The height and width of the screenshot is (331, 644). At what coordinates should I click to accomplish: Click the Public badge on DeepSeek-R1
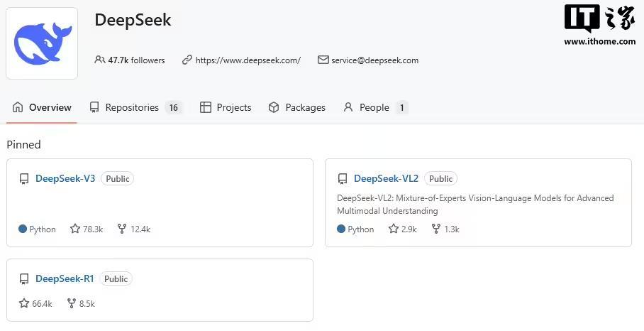click(x=116, y=278)
